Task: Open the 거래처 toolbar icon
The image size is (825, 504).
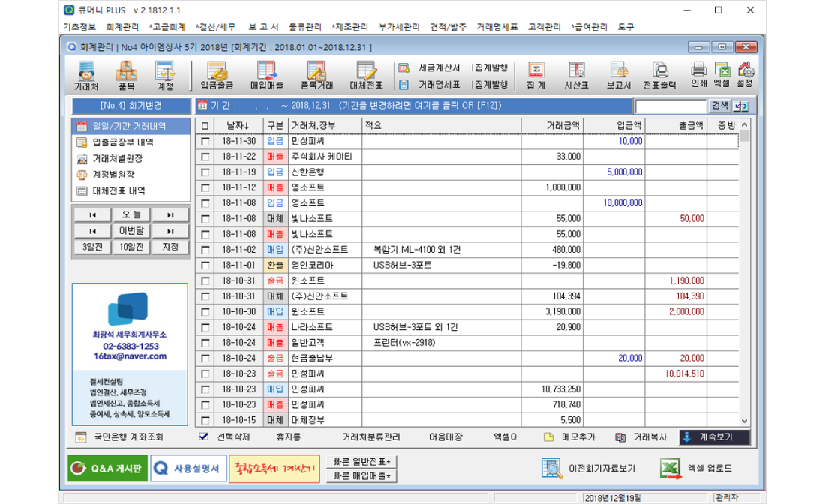Action: 86,76
